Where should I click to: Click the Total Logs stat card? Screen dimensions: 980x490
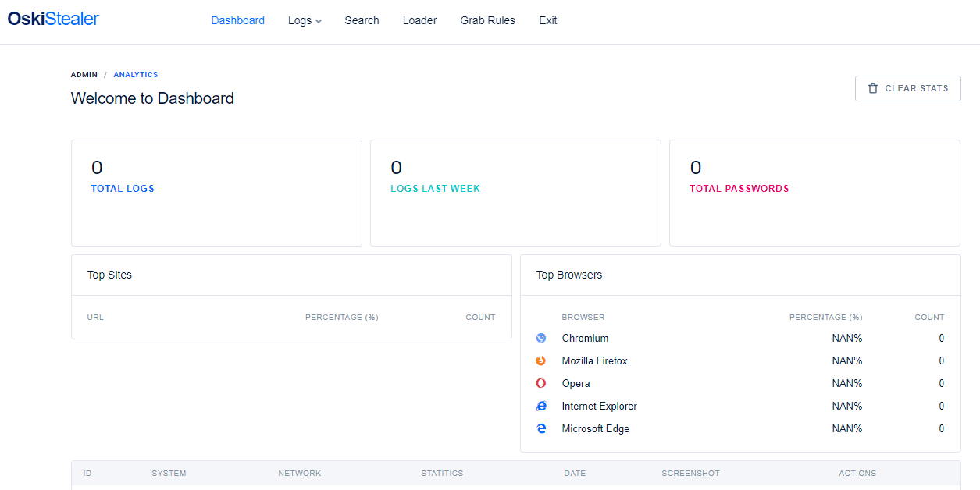(216, 193)
